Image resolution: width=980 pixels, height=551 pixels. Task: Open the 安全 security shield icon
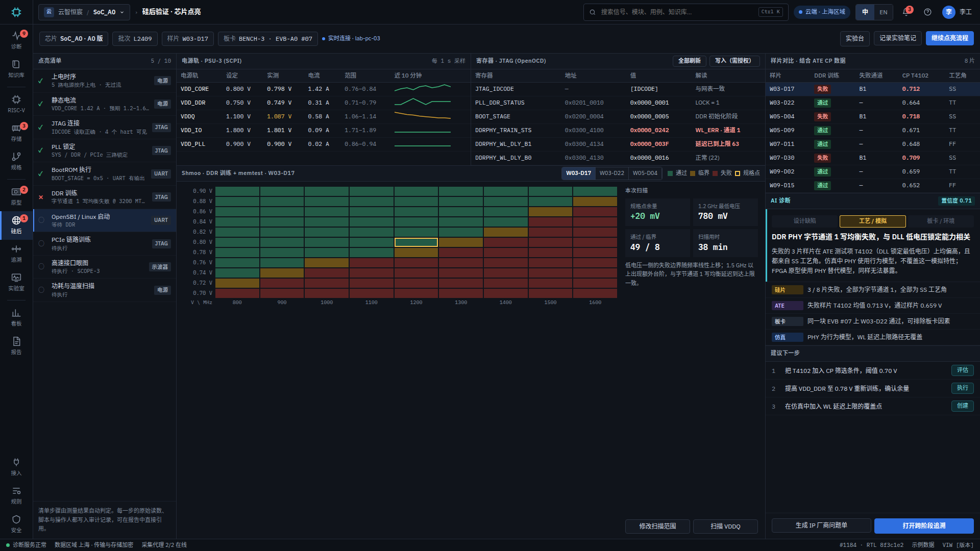(x=16, y=523)
